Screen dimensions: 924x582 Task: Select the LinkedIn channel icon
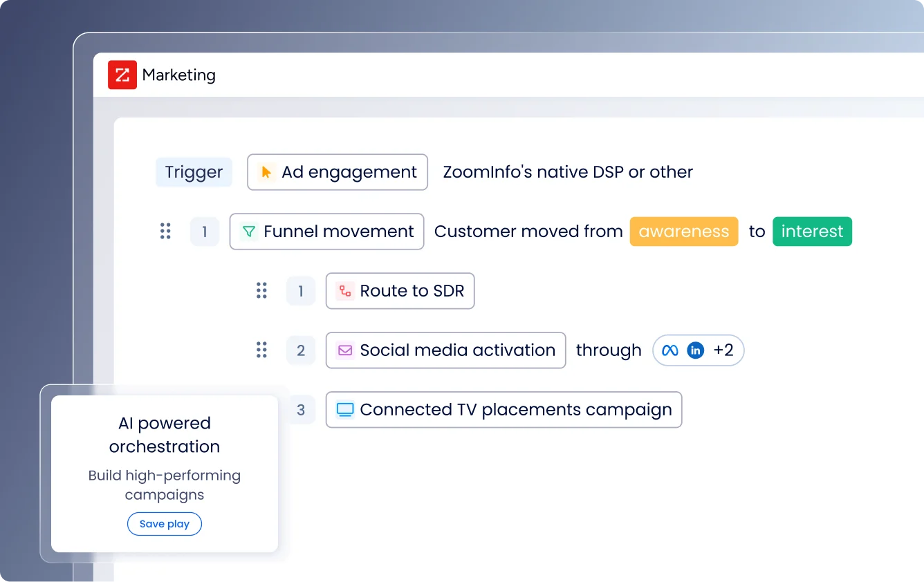pyautogui.click(x=695, y=350)
